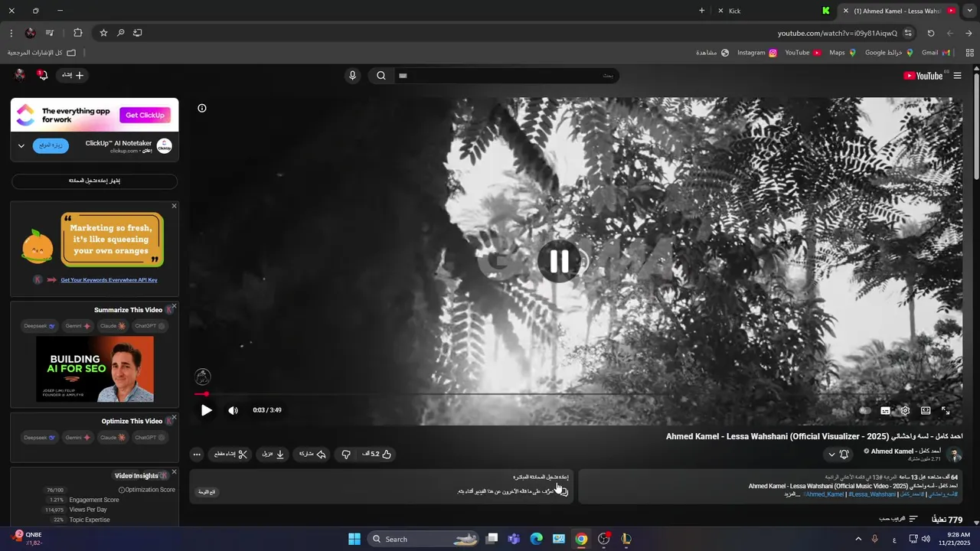This screenshot has width=980, height=551.
Task: Bookmark this page with star icon
Action: [x=103, y=33]
